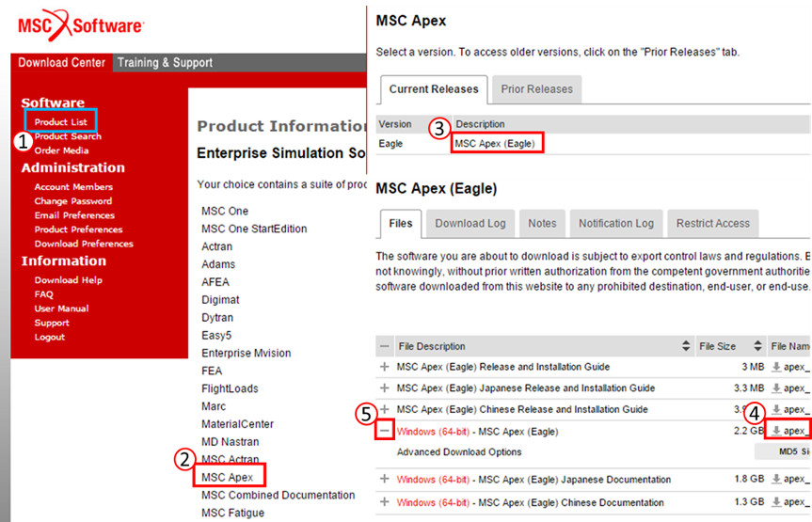Click download icon for Chinese Documentation file
Screen dimensions: 812x522
coord(776,502)
